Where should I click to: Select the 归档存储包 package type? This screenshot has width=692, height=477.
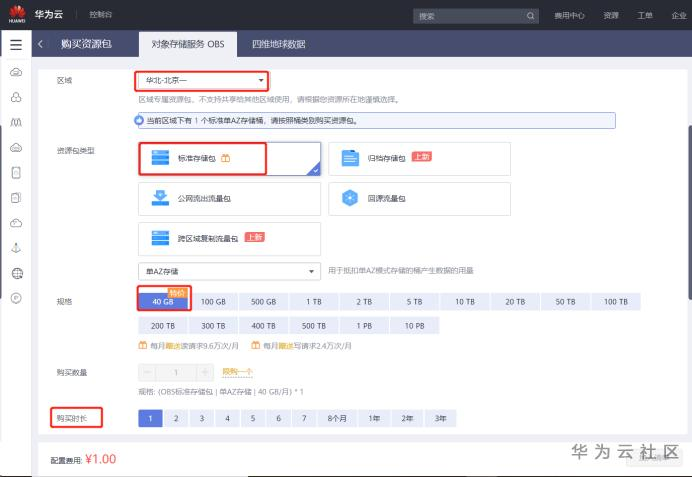pyautogui.click(x=419, y=158)
